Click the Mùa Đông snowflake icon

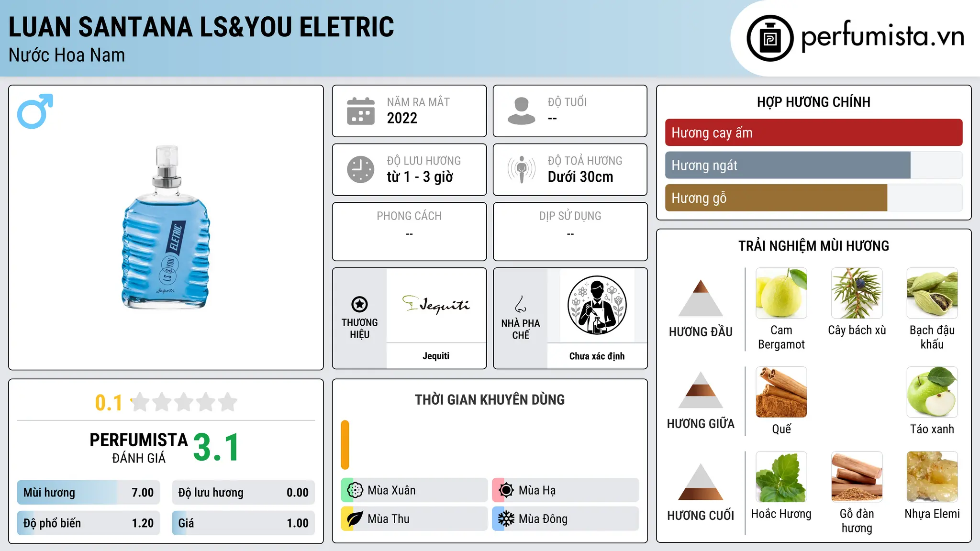(506, 519)
